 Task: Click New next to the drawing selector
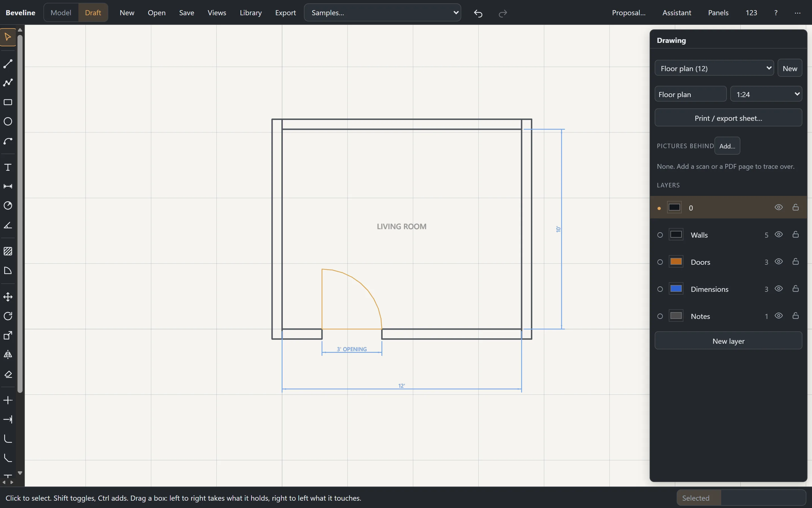(789, 68)
